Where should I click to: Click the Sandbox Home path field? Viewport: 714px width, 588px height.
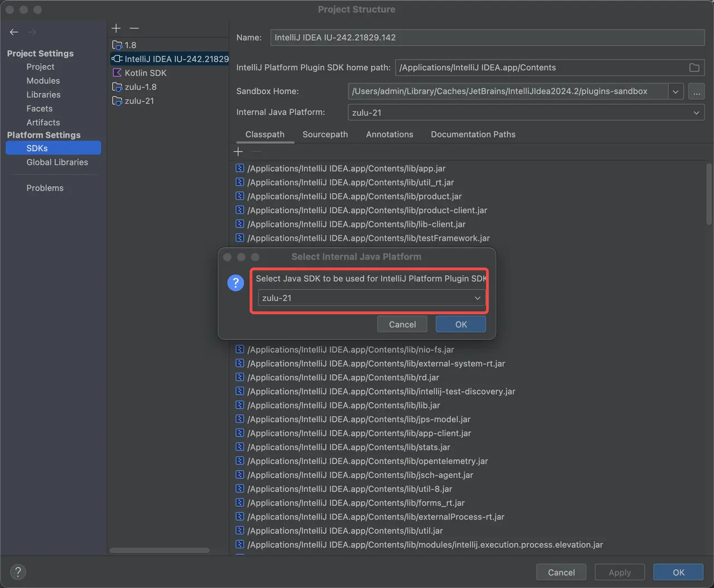(x=508, y=91)
